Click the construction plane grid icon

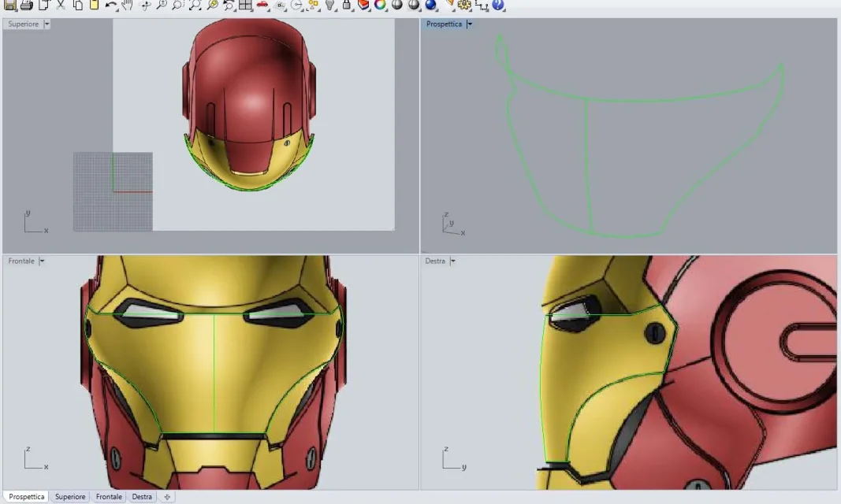pos(280,6)
